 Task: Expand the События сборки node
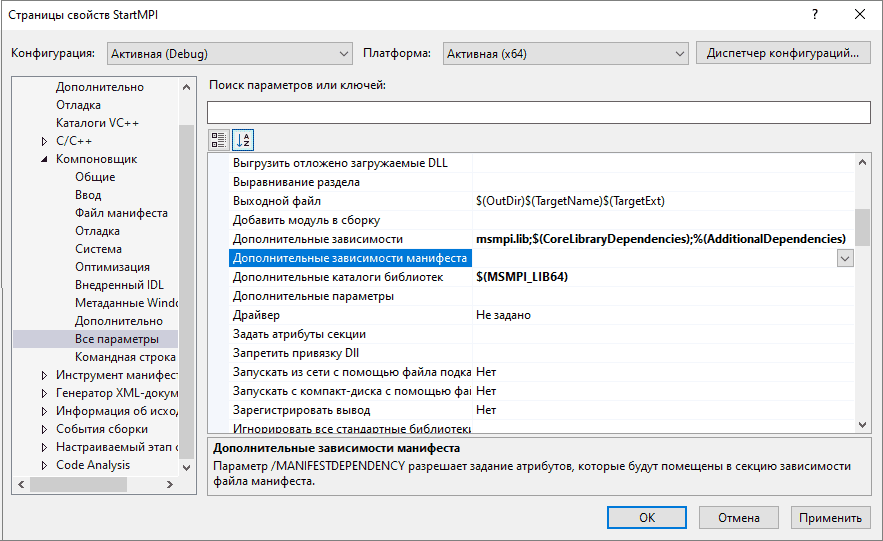pyautogui.click(x=44, y=429)
